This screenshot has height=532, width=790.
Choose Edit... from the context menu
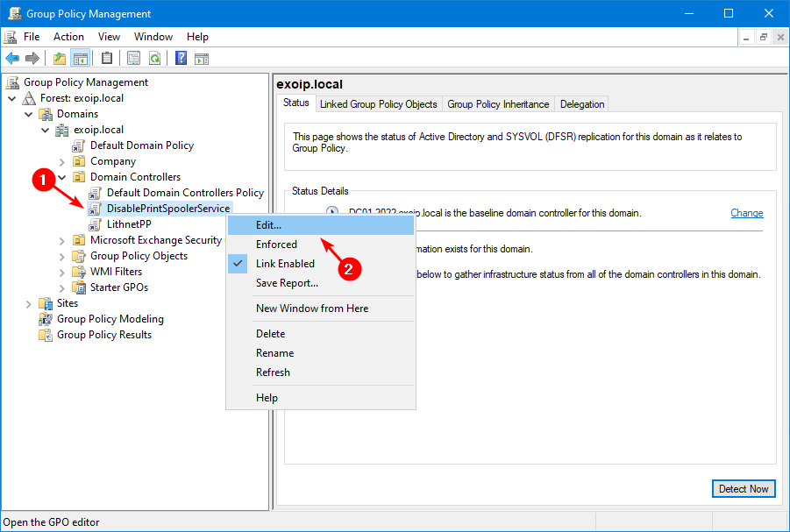pos(268,225)
